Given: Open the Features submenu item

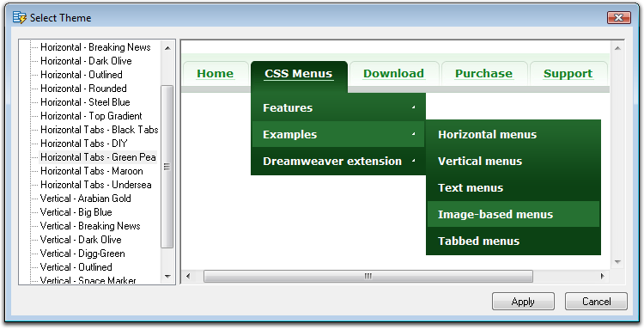Looking at the screenshot, I should pos(338,107).
